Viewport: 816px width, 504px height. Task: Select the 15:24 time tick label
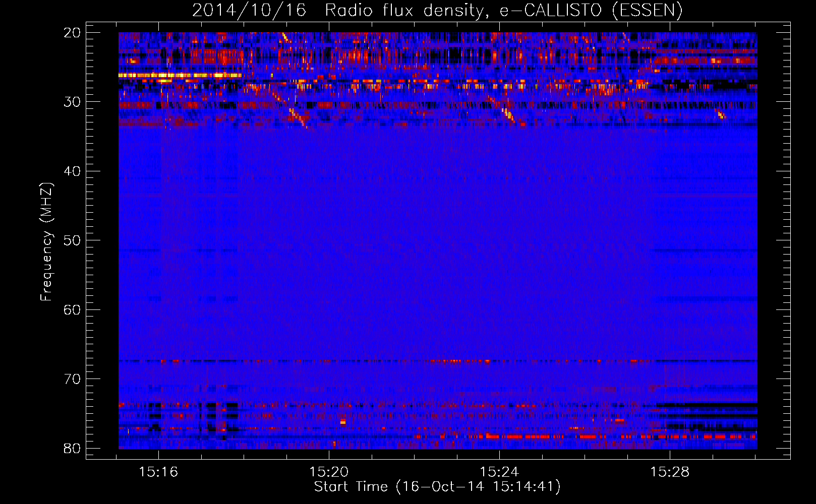tap(499, 472)
